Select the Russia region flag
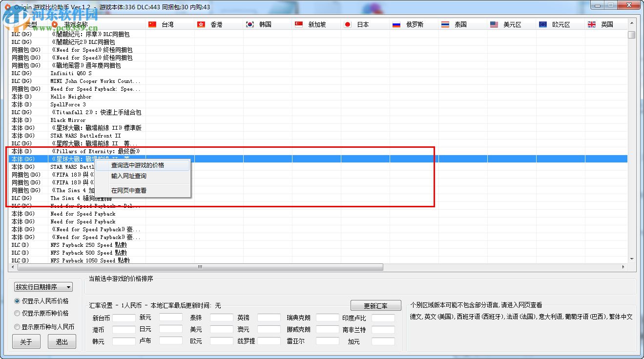 click(x=395, y=23)
